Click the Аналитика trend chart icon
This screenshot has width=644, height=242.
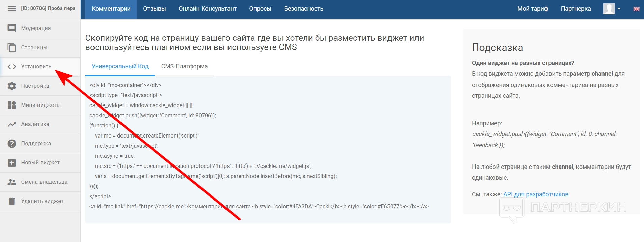[12, 124]
